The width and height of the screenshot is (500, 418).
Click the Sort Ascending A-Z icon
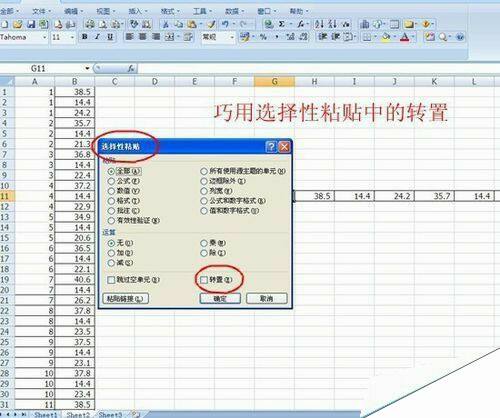[x=319, y=24]
